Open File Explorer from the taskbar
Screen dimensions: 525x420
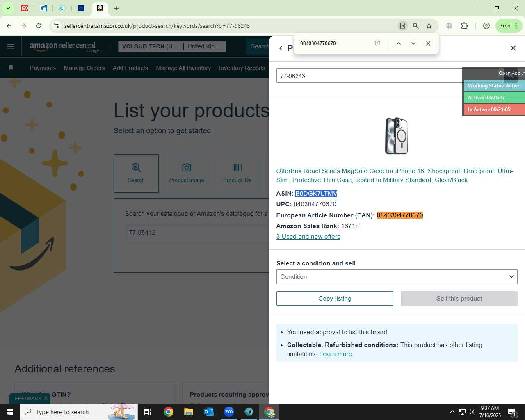(x=188, y=412)
